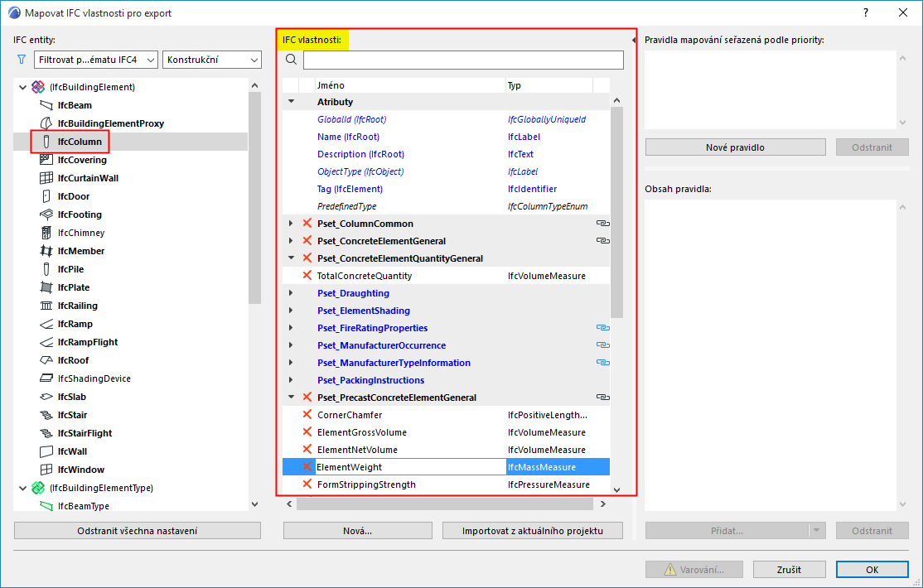Expand the Pset_PackingInstructions property set

(x=291, y=380)
